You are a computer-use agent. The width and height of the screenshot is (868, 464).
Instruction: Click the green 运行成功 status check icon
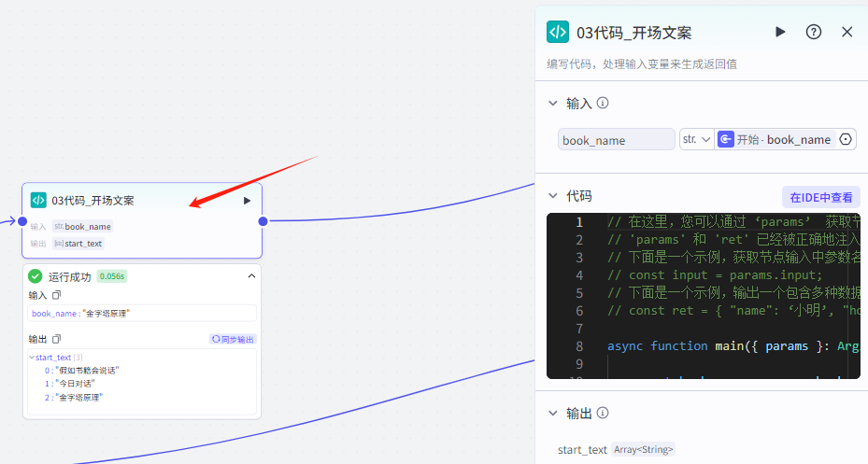point(35,276)
